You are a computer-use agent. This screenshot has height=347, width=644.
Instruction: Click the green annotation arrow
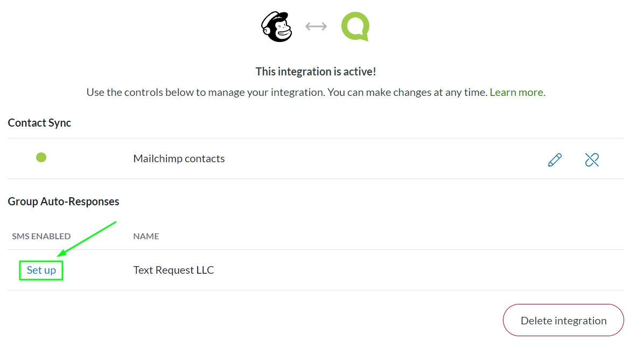87,239
